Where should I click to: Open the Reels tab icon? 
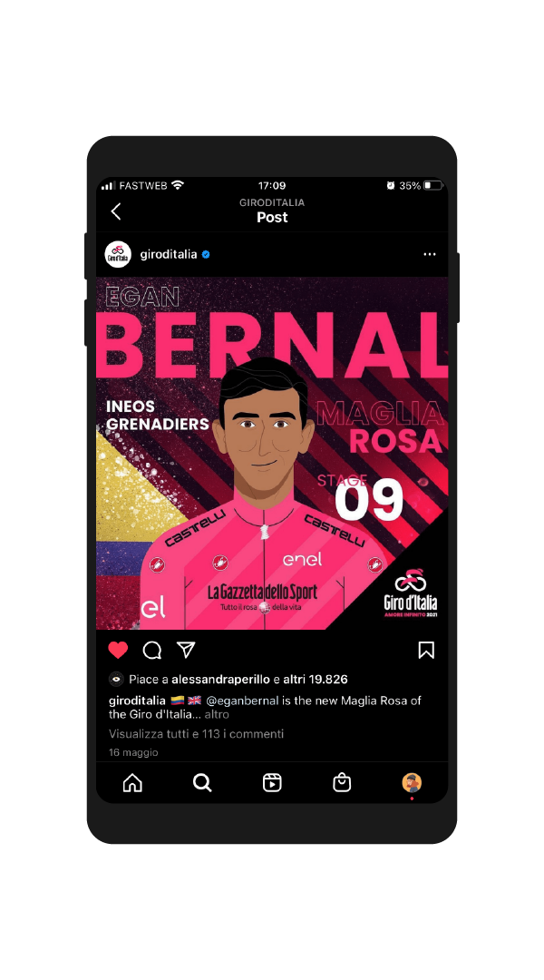click(272, 782)
